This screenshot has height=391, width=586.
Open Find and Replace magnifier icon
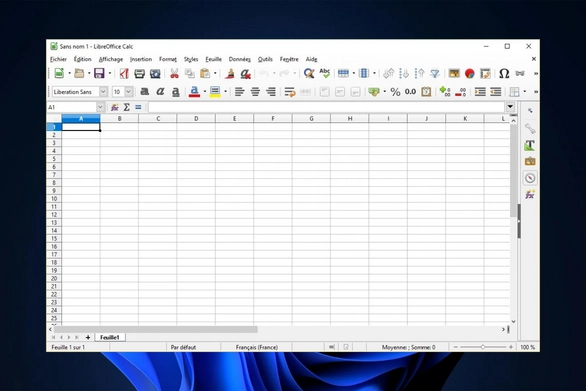[x=309, y=73]
